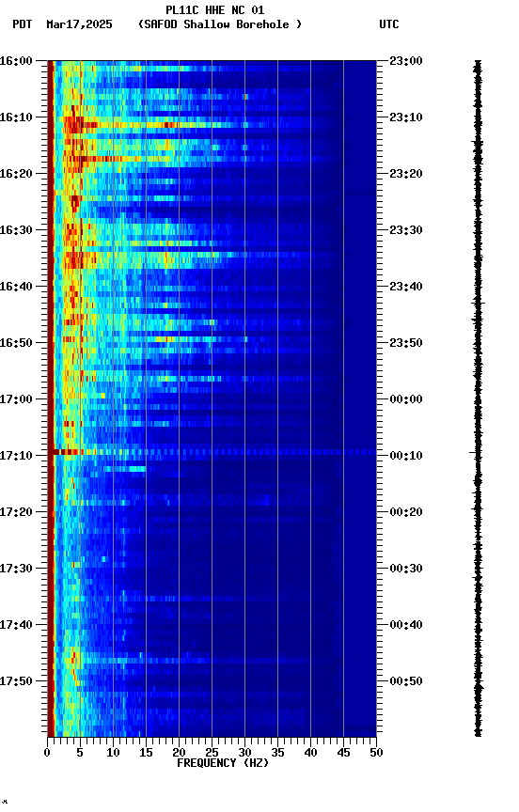Viewport: 519px width, 812px height.
Task: Click the UTC axis label 00:10
Action: coord(406,456)
